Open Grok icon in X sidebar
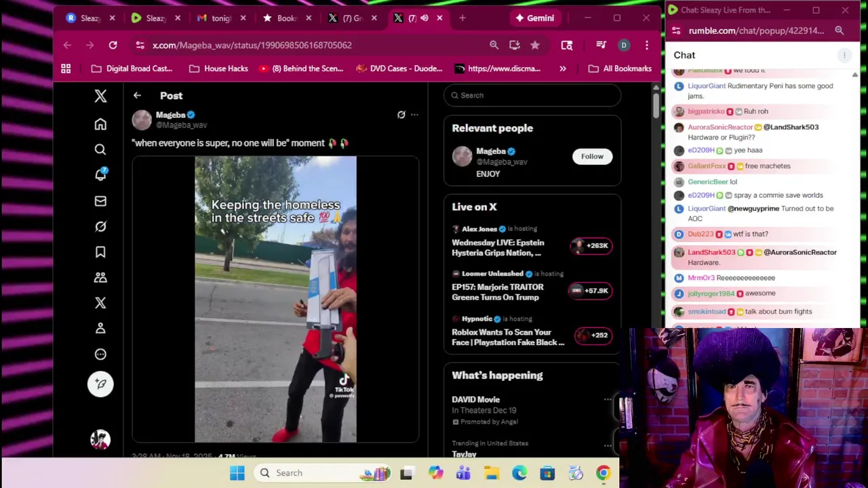This screenshot has height=488, width=868. click(x=100, y=226)
